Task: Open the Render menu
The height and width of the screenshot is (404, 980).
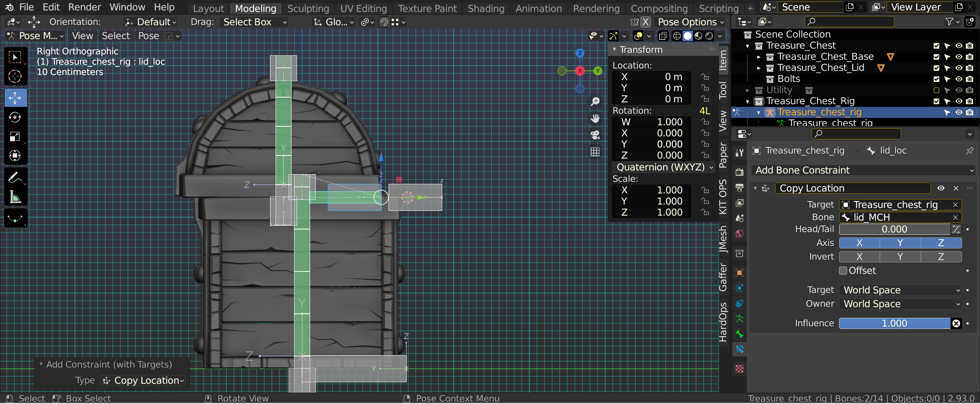Action: 85,7
